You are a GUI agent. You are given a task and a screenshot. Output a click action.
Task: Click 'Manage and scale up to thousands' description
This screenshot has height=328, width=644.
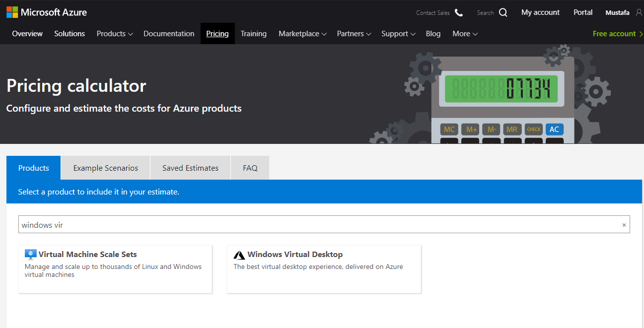click(x=113, y=270)
